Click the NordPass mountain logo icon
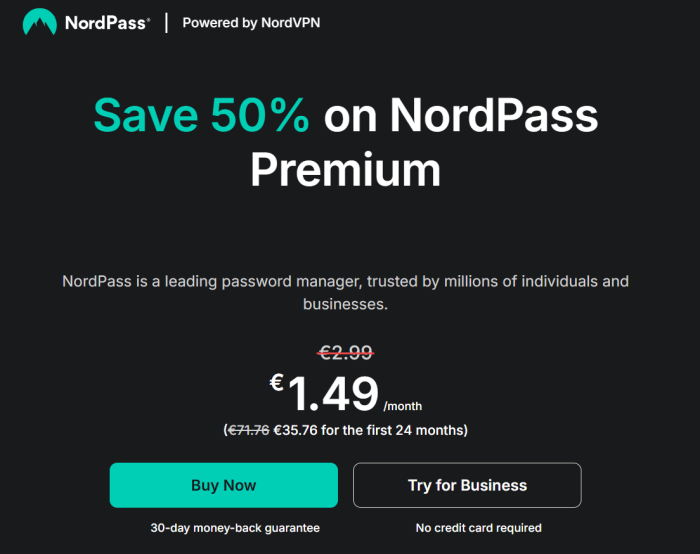The image size is (700, 554). (40, 21)
